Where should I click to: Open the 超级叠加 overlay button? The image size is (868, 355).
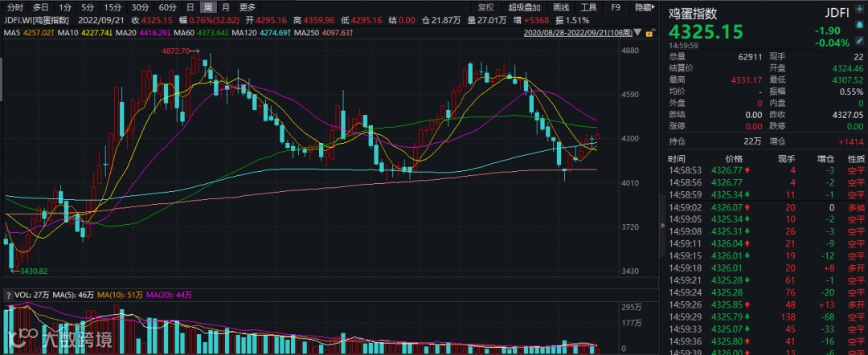[x=524, y=7]
